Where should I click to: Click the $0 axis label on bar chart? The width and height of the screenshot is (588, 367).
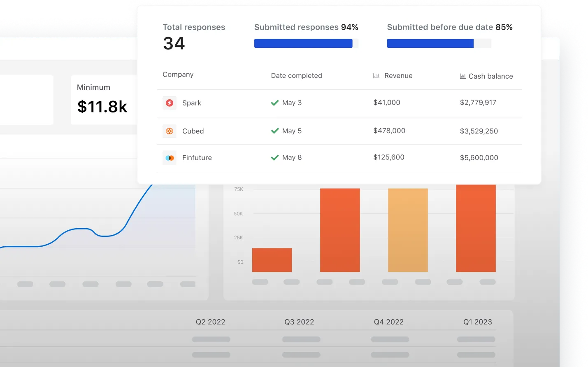240,262
